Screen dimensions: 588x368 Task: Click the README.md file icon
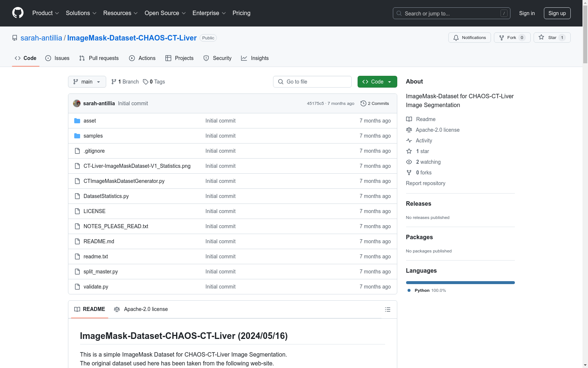[x=77, y=241]
